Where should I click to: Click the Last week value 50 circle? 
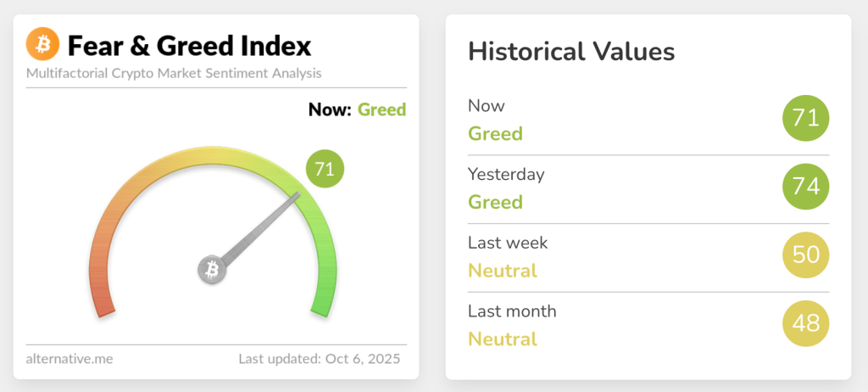805,255
